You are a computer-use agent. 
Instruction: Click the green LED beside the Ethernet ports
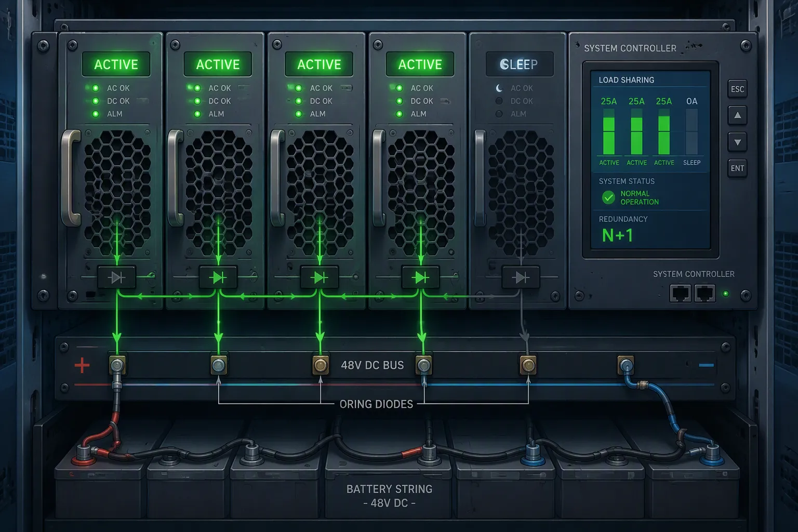tap(726, 294)
